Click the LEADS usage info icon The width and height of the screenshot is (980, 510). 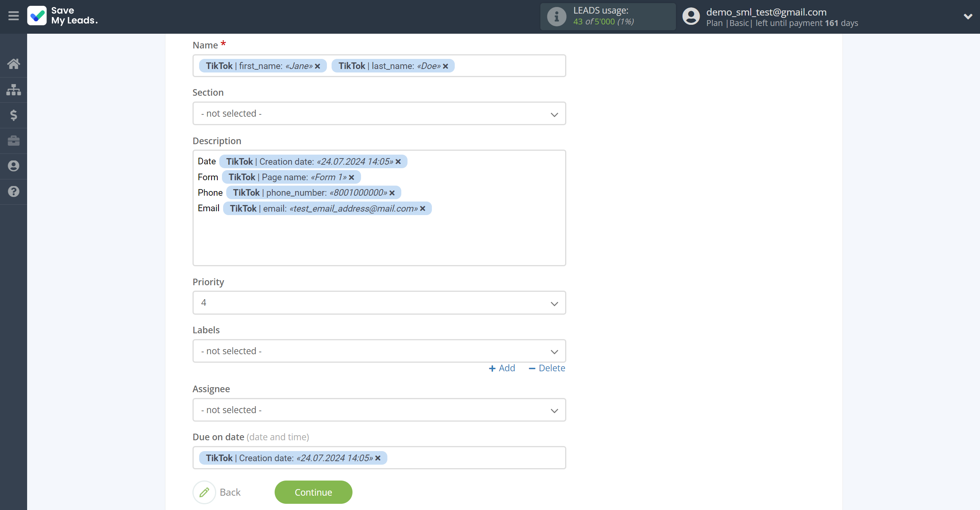pyautogui.click(x=557, y=17)
